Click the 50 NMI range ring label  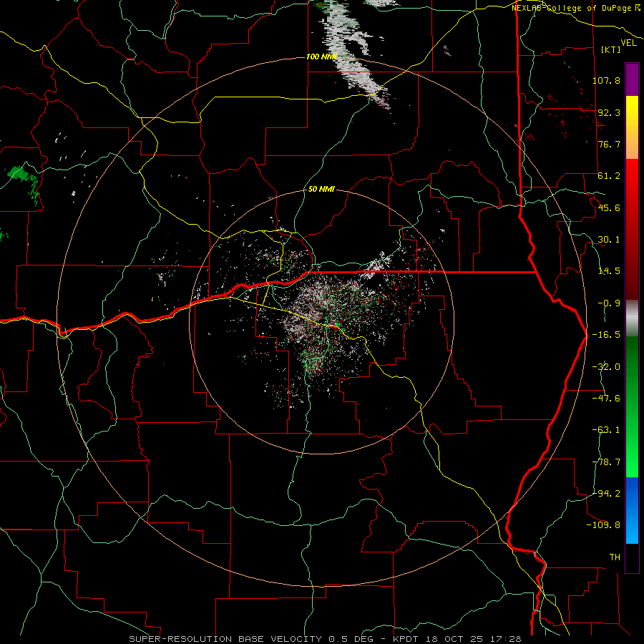pyautogui.click(x=321, y=190)
